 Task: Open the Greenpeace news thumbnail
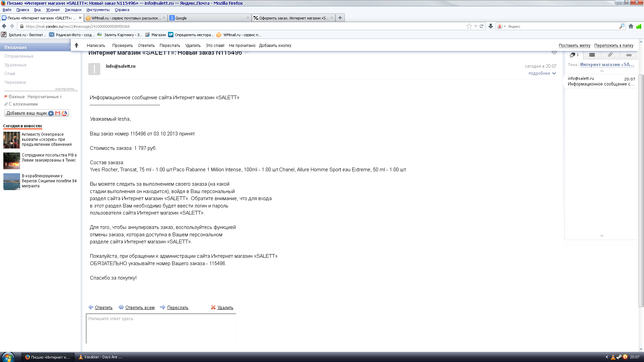(12, 140)
